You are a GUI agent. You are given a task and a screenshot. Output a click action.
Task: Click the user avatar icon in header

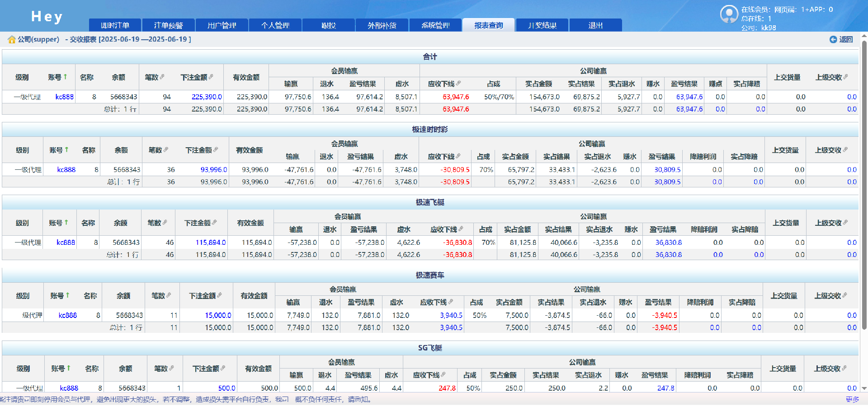[729, 14]
